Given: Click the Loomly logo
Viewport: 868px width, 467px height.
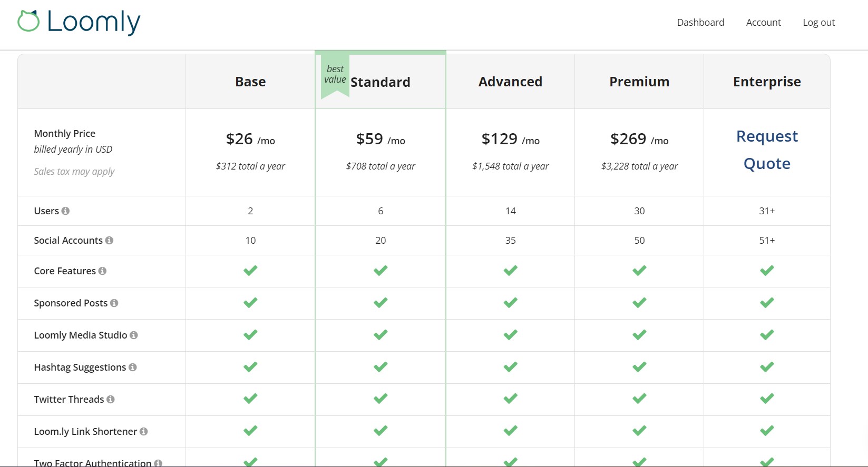Looking at the screenshot, I should 79,23.
